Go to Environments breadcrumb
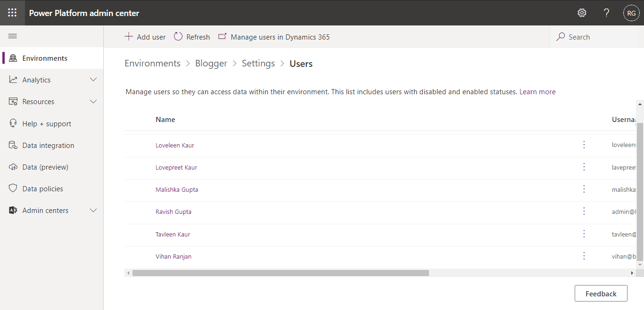This screenshot has width=644, height=310. [x=152, y=63]
